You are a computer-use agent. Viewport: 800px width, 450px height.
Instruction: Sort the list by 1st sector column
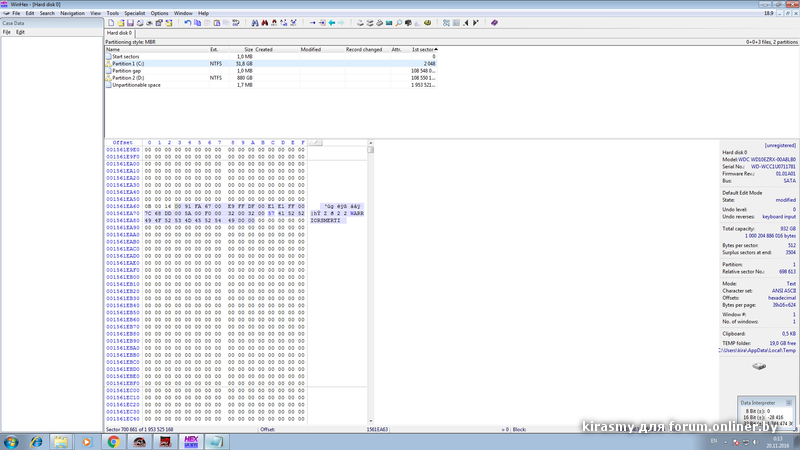tap(423, 49)
